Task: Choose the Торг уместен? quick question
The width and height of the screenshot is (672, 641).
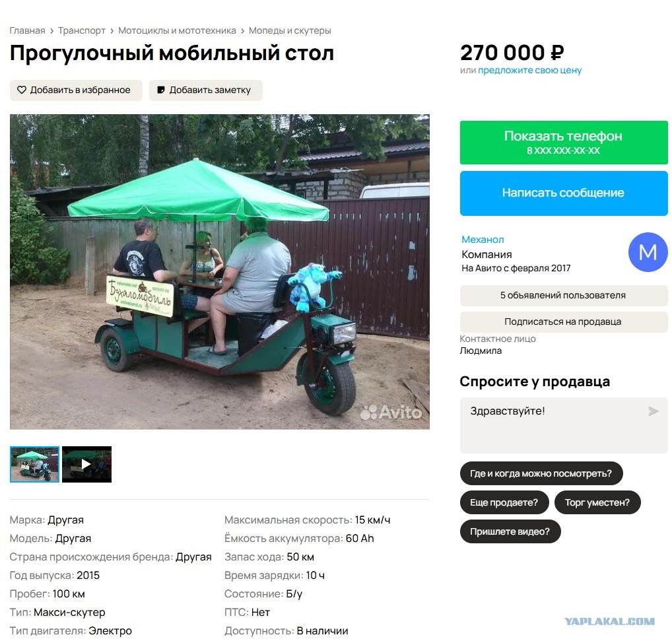Action: point(597,502)
